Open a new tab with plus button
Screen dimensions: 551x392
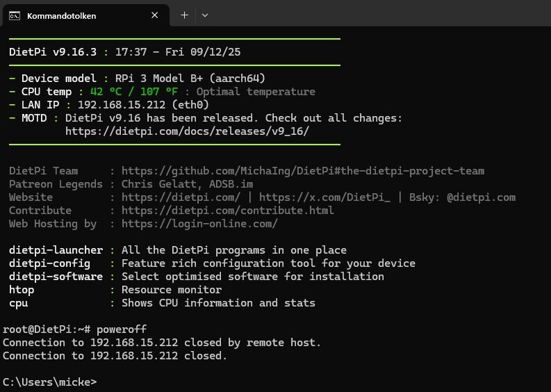pos(184,15)
